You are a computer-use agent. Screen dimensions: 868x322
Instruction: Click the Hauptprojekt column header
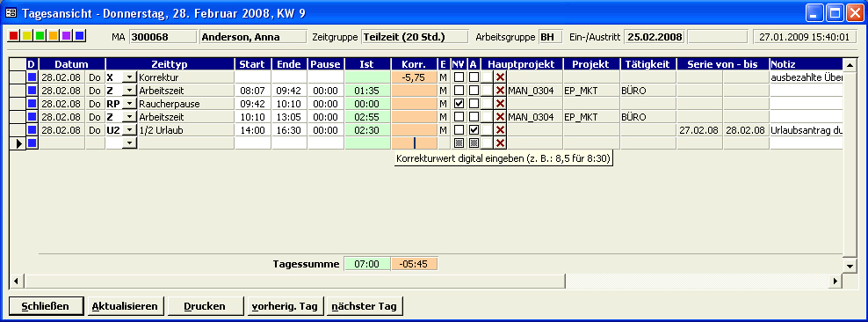pyautogui.click(x=521, y=64)
